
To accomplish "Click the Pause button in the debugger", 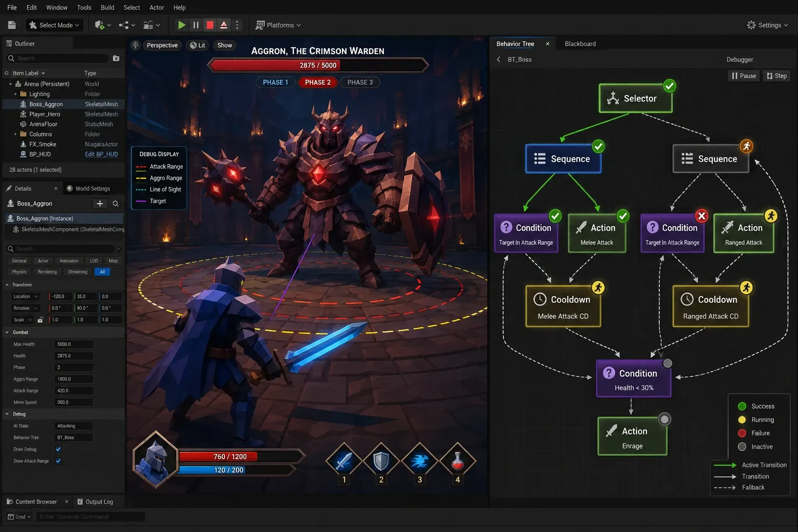I will [x=744, y=76].
